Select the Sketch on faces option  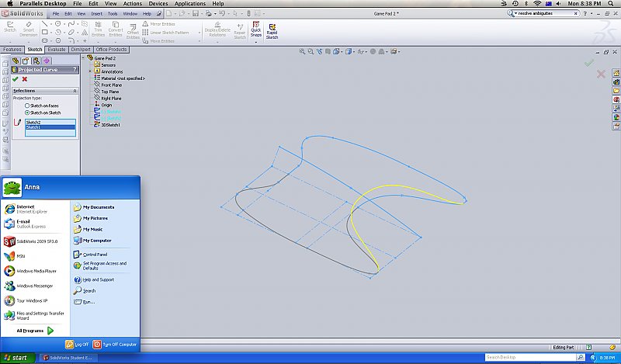(x=28, y=106)
